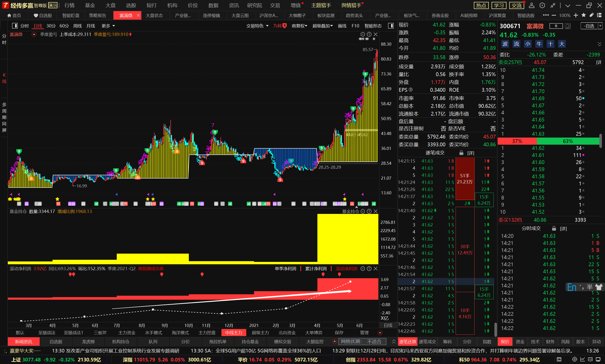Viewport: 605px width, 364px height.
Task: Switch chart period to 60分
Action: point(64,26)
